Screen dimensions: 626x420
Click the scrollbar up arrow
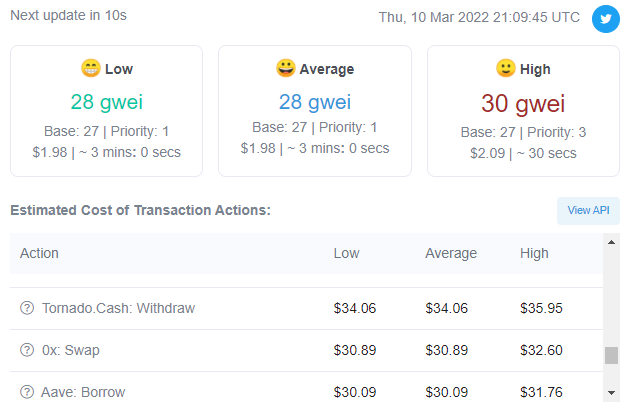pyautogui.click(x=611, y=243)
